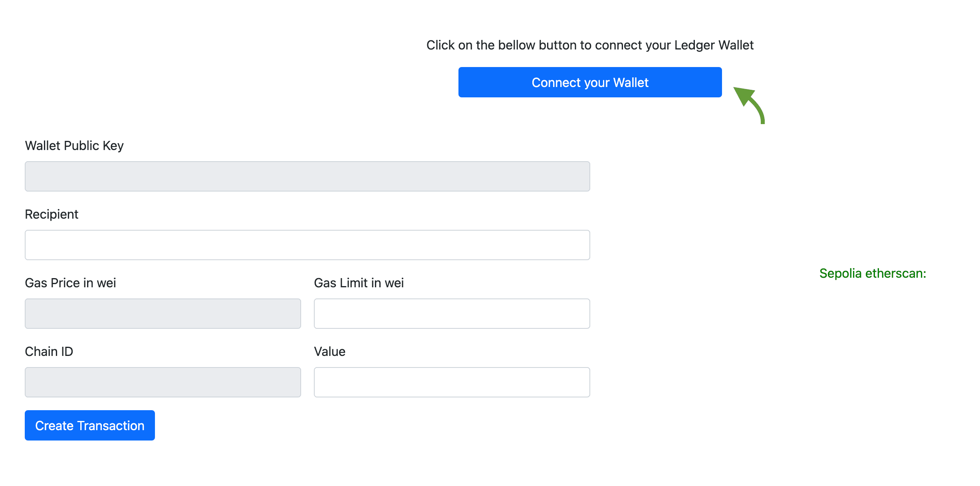Click the Wallet Public Key label
Screen dimensions: 980x486
pos(74,145)
